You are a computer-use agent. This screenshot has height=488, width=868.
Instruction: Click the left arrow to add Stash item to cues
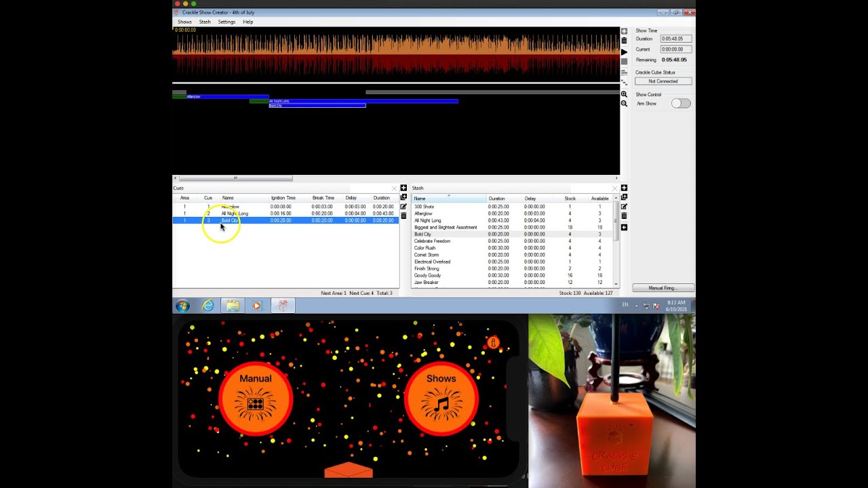pos(624,227)
